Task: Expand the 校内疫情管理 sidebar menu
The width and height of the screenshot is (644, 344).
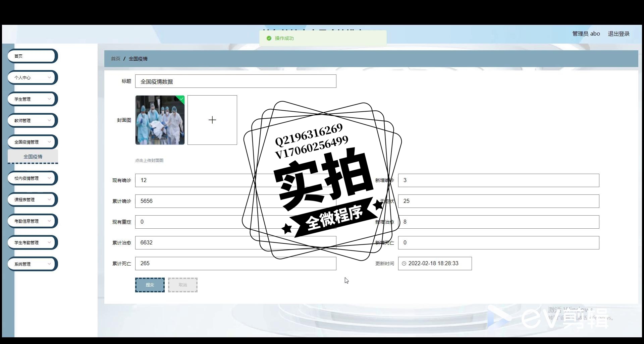Action: click(33, 178)
